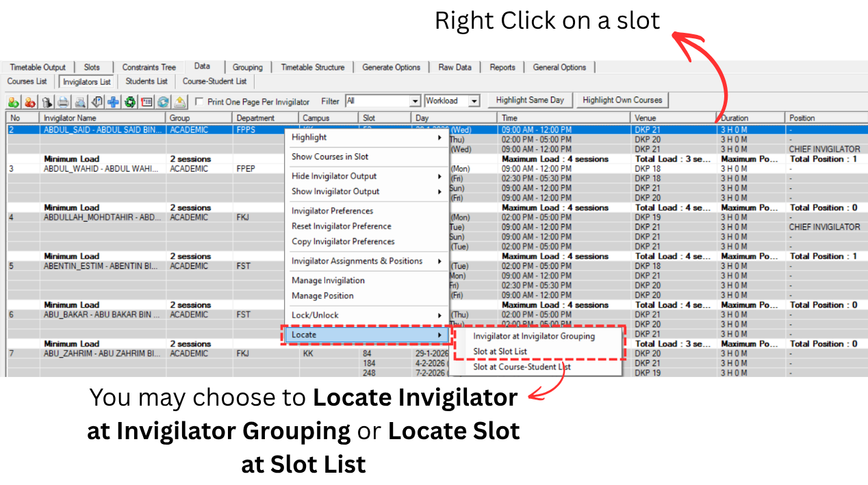Screen dimensions: 868x485
Task: Click the red-bordered form icon
Action: 146,102
